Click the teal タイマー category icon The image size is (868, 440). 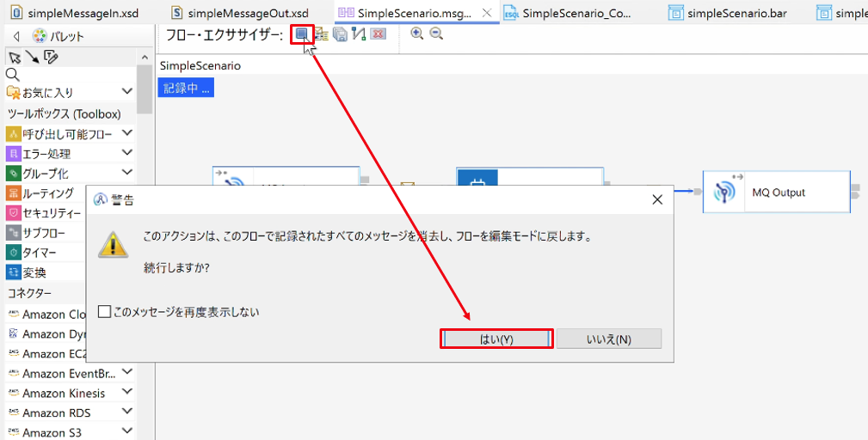(13, 253)
